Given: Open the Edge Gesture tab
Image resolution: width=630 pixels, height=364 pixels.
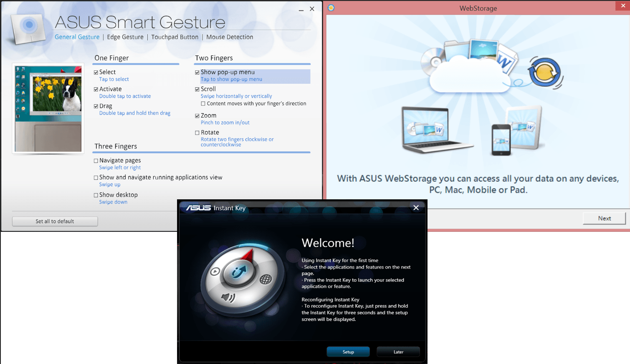Looking at the screenshot, I should 125,37.
